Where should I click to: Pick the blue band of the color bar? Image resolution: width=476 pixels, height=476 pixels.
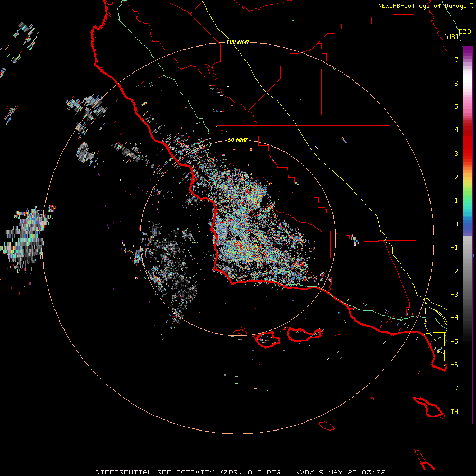coord(467,224)
